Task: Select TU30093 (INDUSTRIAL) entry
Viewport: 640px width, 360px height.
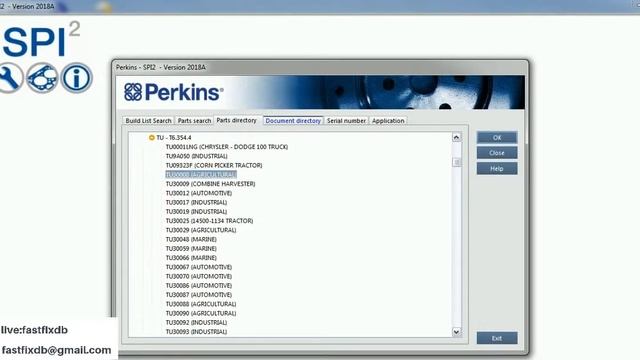Action: point(196,332)
